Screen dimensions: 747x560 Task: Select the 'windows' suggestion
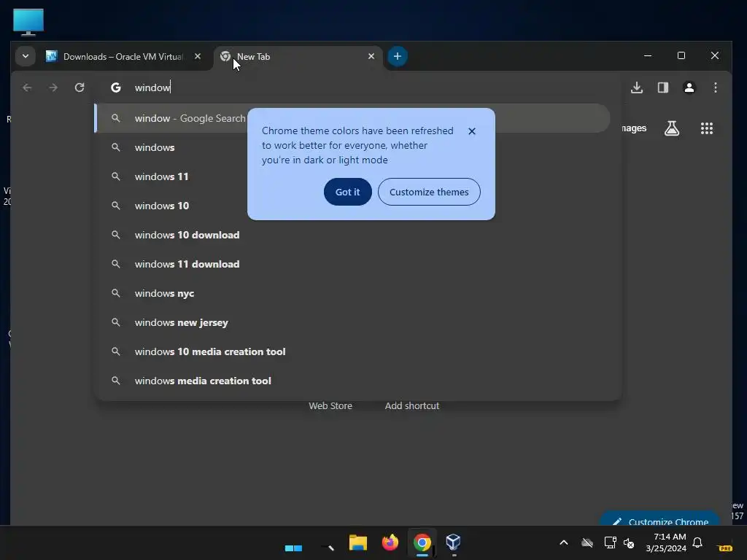coord(352,147)
